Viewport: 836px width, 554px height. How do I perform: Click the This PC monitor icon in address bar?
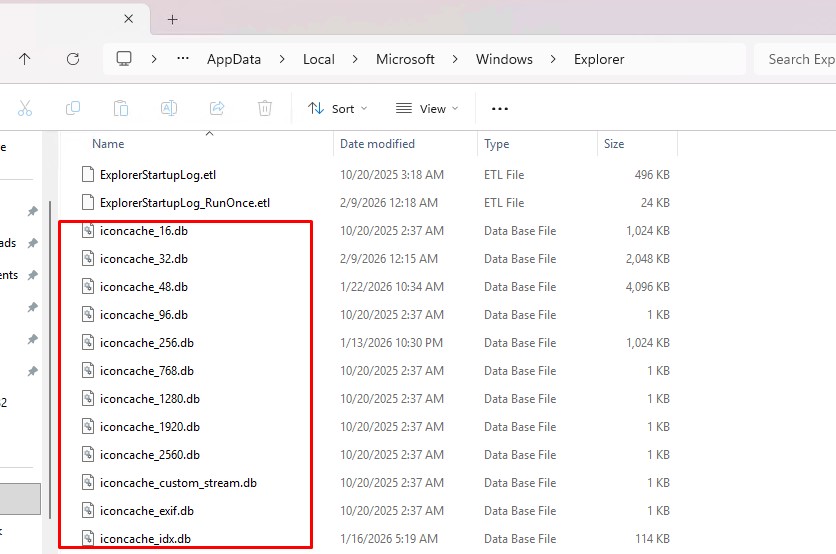124,59
